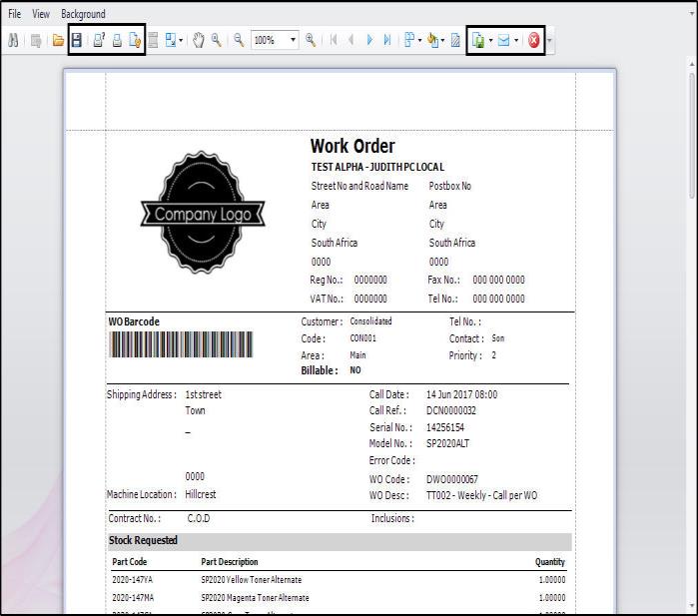Click the Quick Print printer icon
The image size is (698, 616).
pos(117,41)
